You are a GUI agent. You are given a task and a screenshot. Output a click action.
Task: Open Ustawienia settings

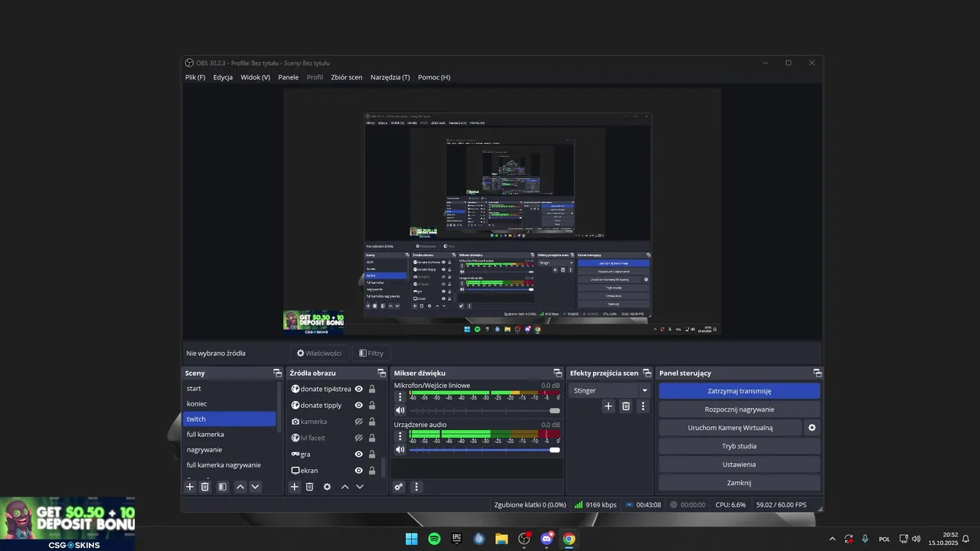coord(739,465)
